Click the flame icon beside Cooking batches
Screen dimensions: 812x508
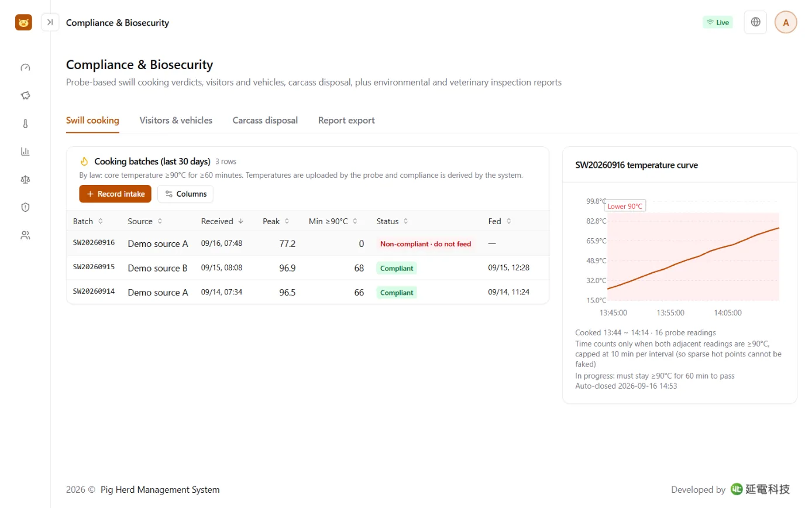[x=84, y=161]
